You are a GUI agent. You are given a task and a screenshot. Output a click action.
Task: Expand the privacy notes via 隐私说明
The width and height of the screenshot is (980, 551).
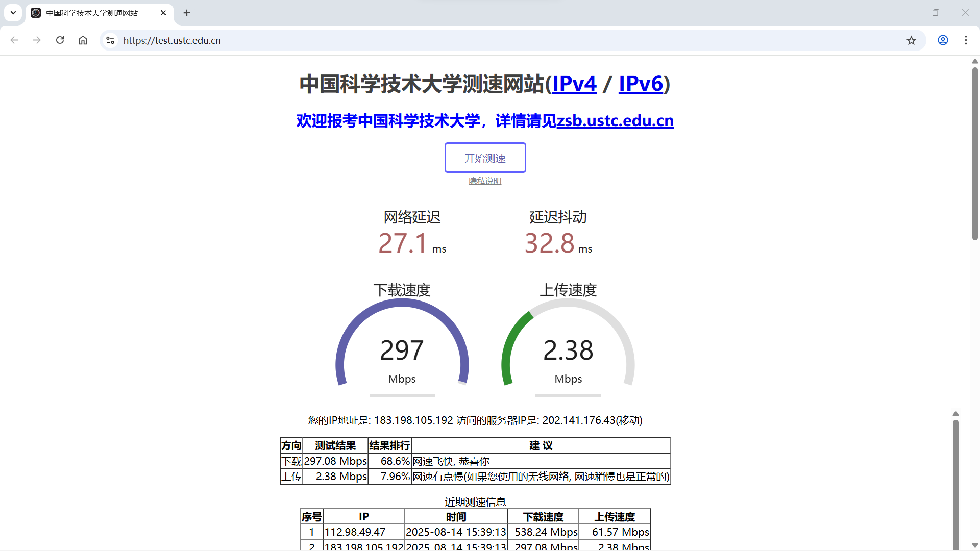click(485, 181)
